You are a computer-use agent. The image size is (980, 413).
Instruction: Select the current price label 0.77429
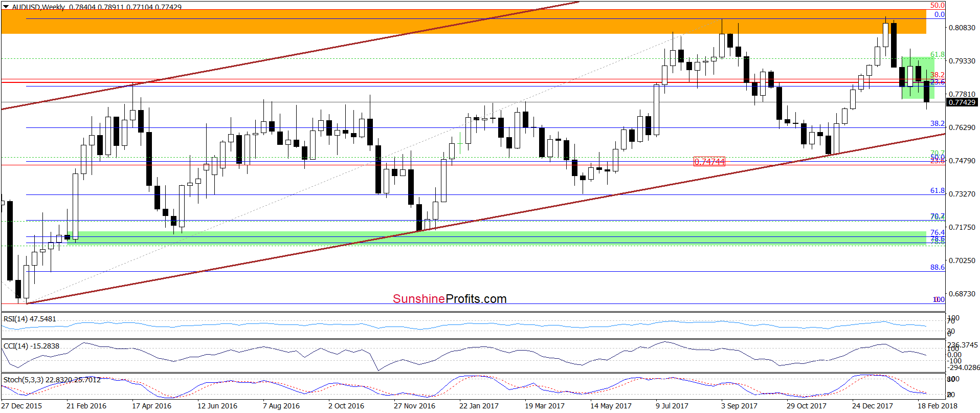[962, 102]
